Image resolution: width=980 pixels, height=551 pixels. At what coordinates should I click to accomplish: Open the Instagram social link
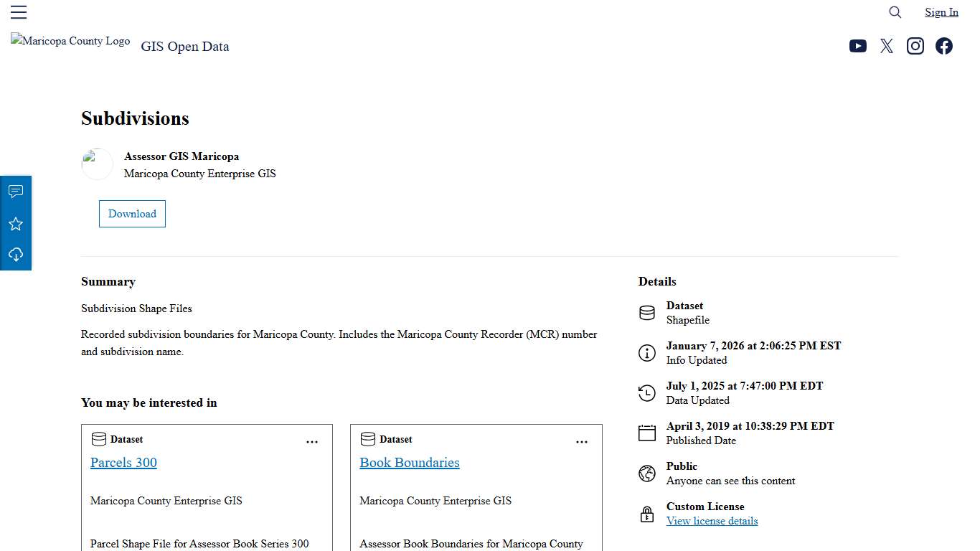[915, 46]
